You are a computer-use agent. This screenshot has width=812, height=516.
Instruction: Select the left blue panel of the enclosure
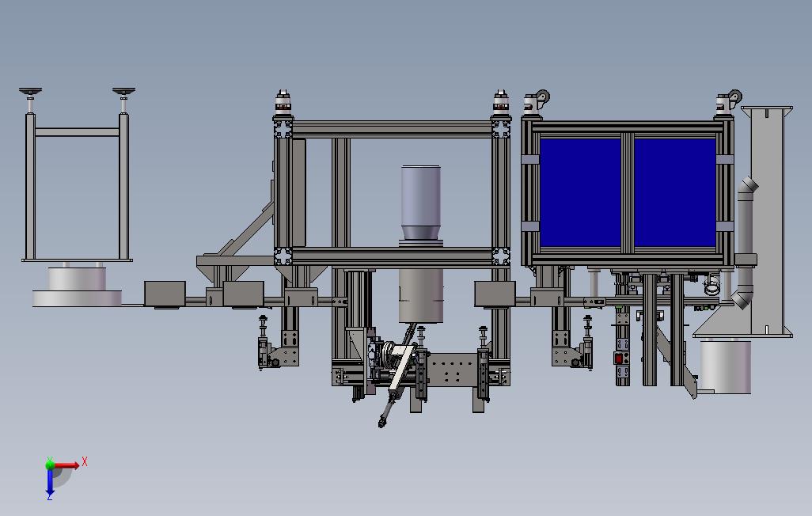tap(580, 192)
